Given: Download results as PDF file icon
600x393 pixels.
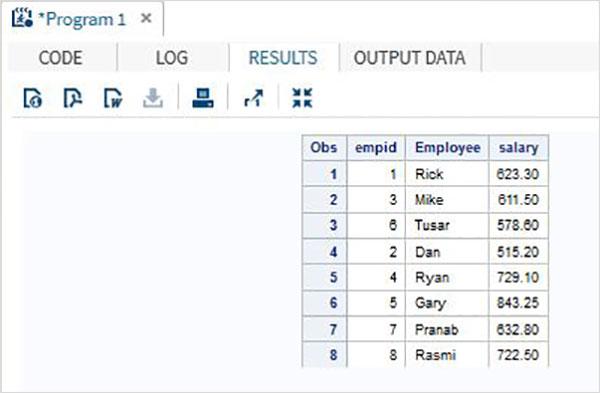Looking at the screenshot, I should pos(73,98).
